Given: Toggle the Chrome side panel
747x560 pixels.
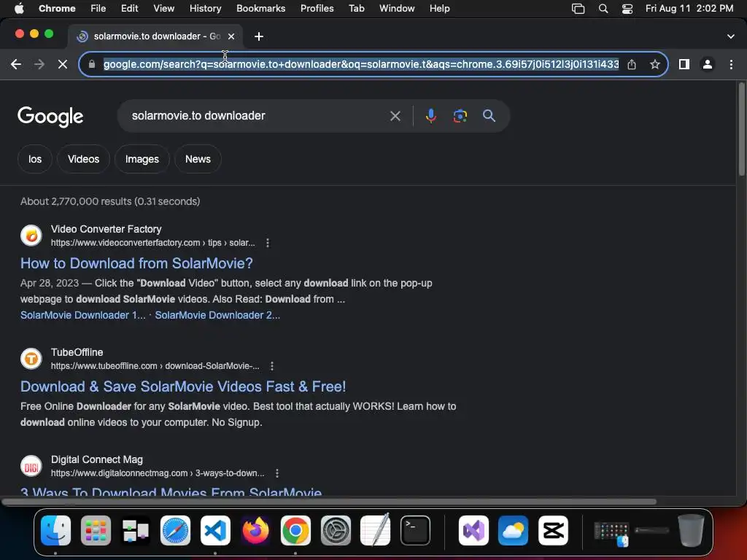Looking at the screenshot, I should [x=684, y=64].
